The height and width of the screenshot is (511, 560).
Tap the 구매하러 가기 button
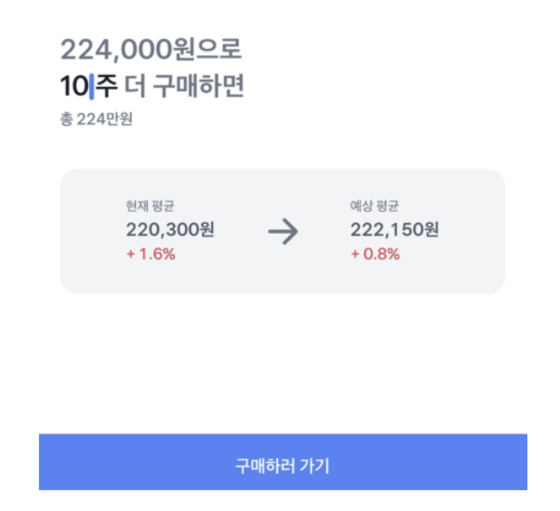[283, 462]
